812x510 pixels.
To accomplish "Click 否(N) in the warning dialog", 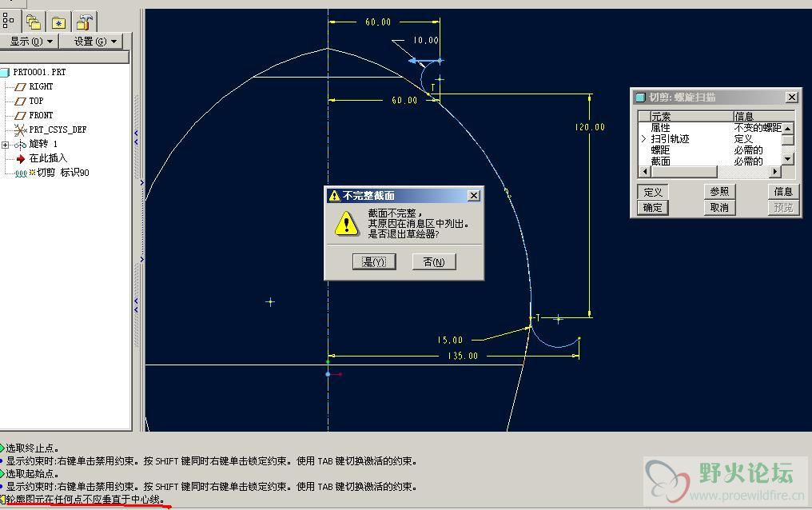I will [x=434, y=262].
